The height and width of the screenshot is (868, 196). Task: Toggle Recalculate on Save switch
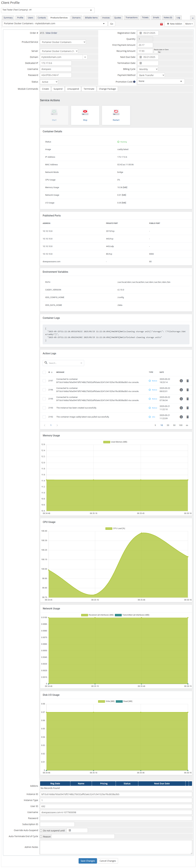pos(158,52)
